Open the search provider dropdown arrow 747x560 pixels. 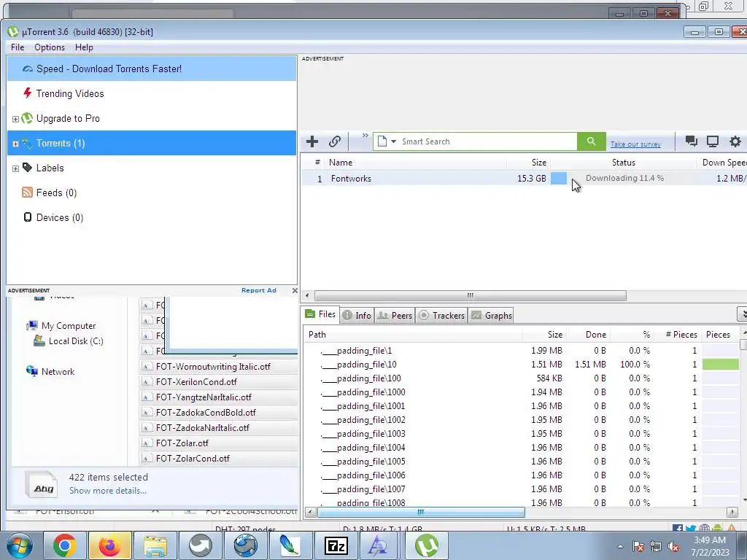coord(393,141)
